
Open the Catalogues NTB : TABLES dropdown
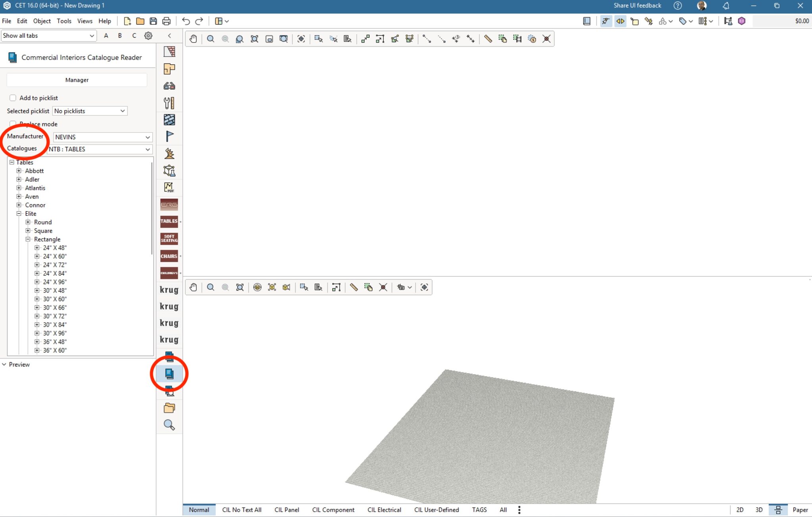coord(100,149)
